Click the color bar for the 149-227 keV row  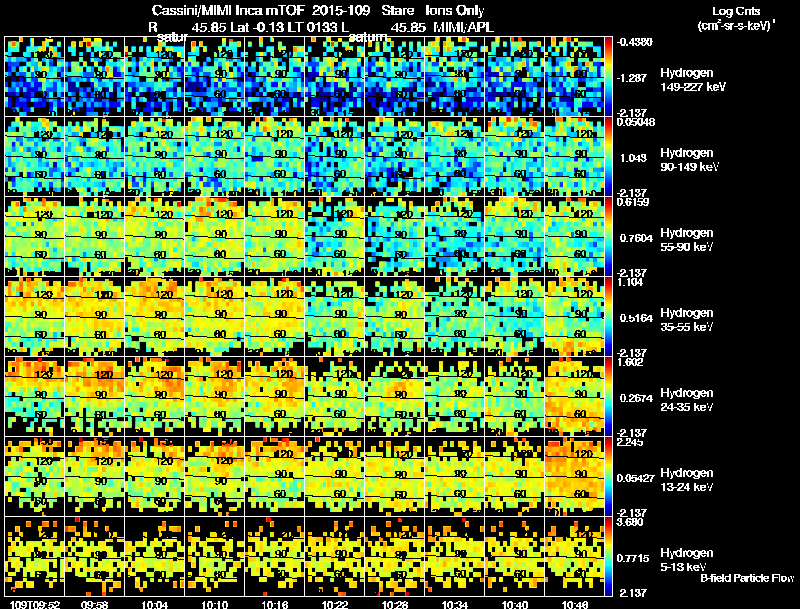tap(608, 76)
